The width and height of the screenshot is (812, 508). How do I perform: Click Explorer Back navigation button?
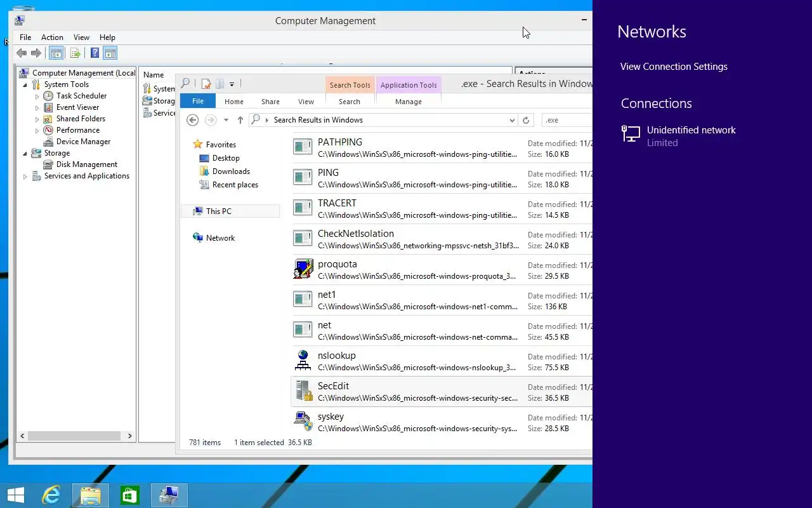[x=193, y=120]
